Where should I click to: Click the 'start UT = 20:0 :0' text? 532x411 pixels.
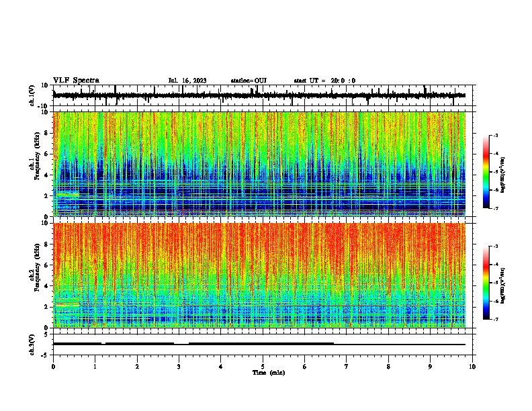pos(324,81)
